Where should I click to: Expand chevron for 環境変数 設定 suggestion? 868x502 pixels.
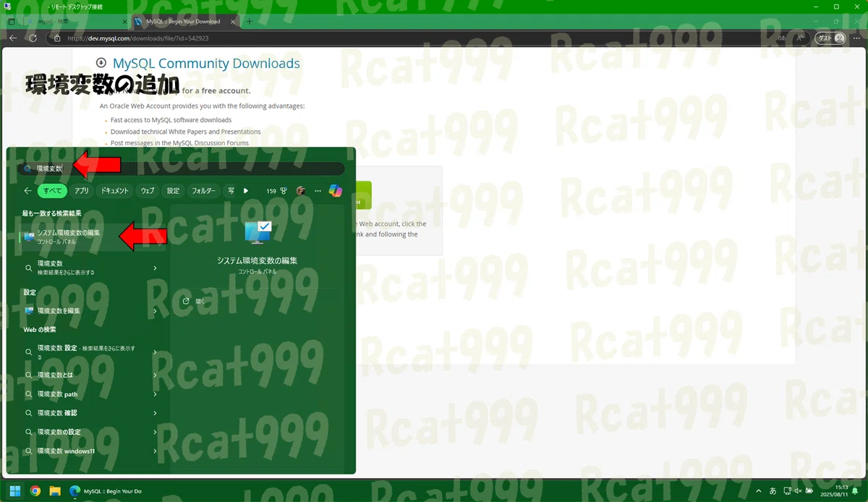(x=156, y=351)
